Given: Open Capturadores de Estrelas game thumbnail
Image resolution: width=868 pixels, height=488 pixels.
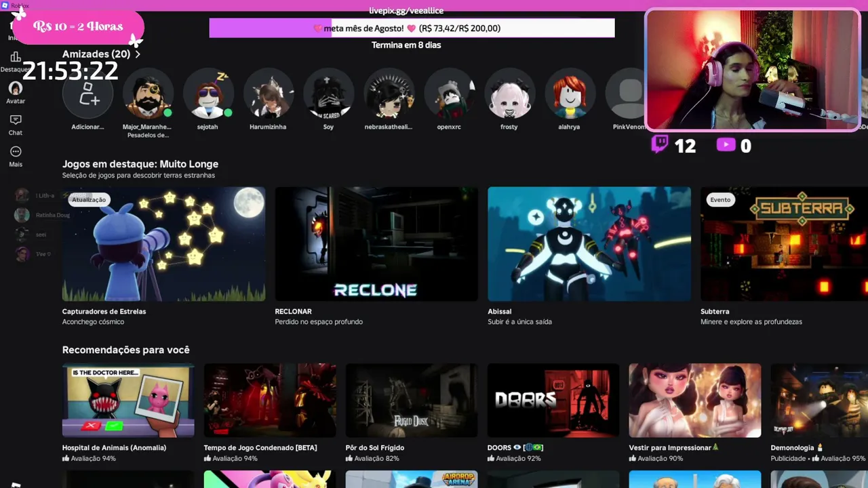Looking at the screenshot, I should tap(164, 244).
